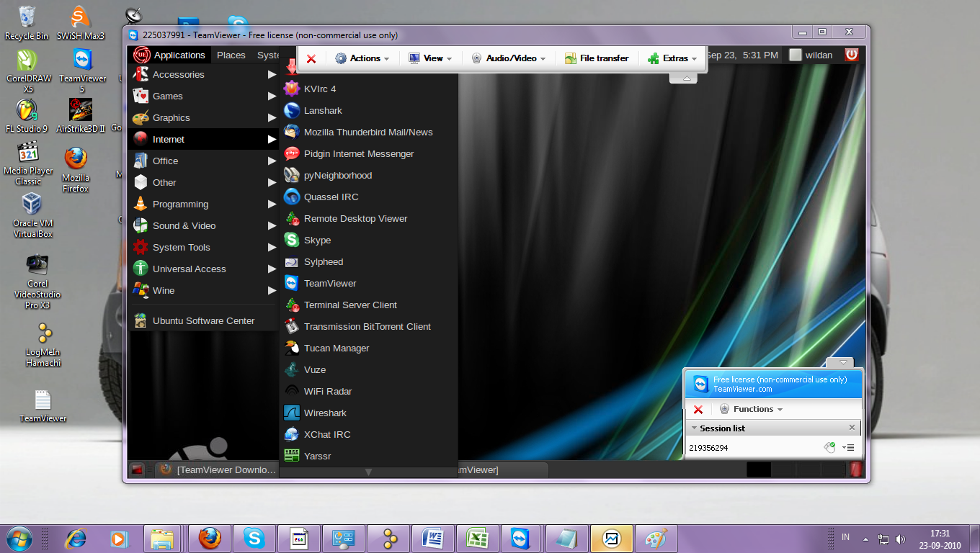Open the Audio/Video dropdown
The image size is (980, 553).
pyautogui.click(x=509, y=58)
